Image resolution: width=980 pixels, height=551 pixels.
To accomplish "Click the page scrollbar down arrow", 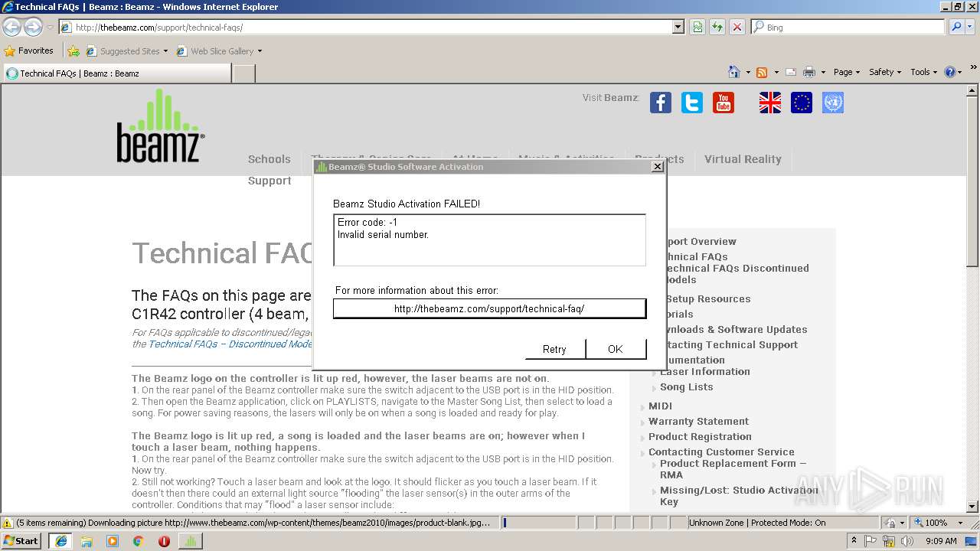I will tap(972, 507).
